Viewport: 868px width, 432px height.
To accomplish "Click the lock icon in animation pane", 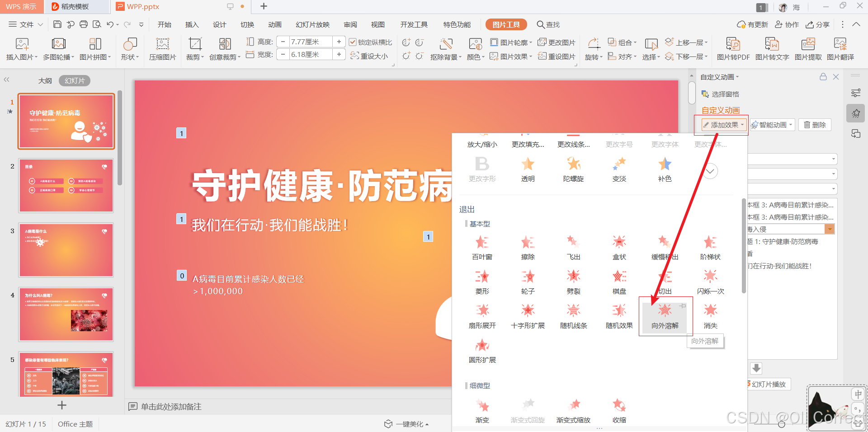I will pos(823,77).
